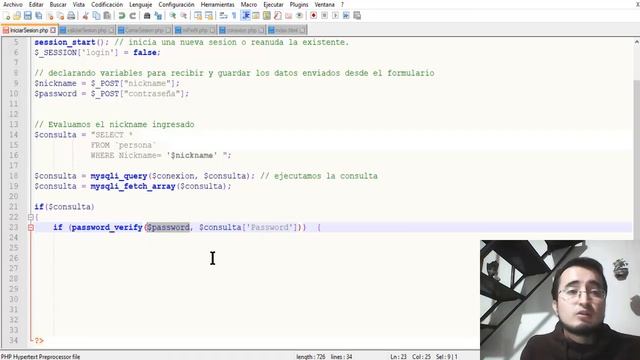Collapse the code fold at line 22
Screen dimensions: 640x360
pyautogui.click(x=31, y=217)
